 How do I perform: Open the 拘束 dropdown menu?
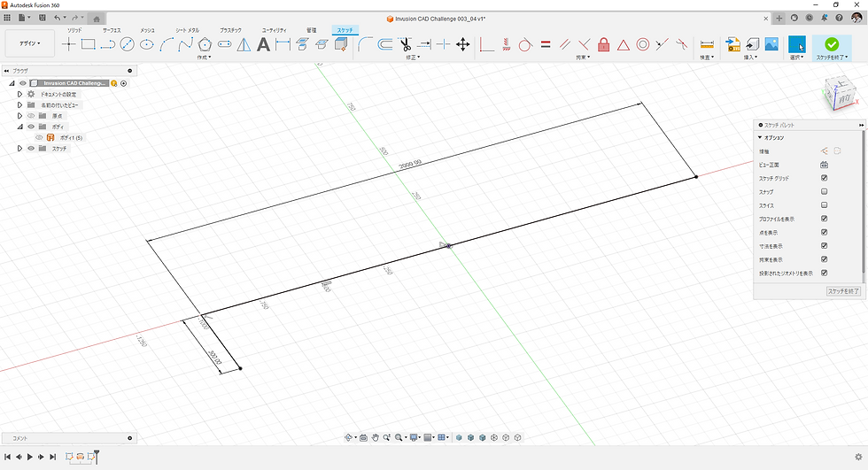coord(583,58)
